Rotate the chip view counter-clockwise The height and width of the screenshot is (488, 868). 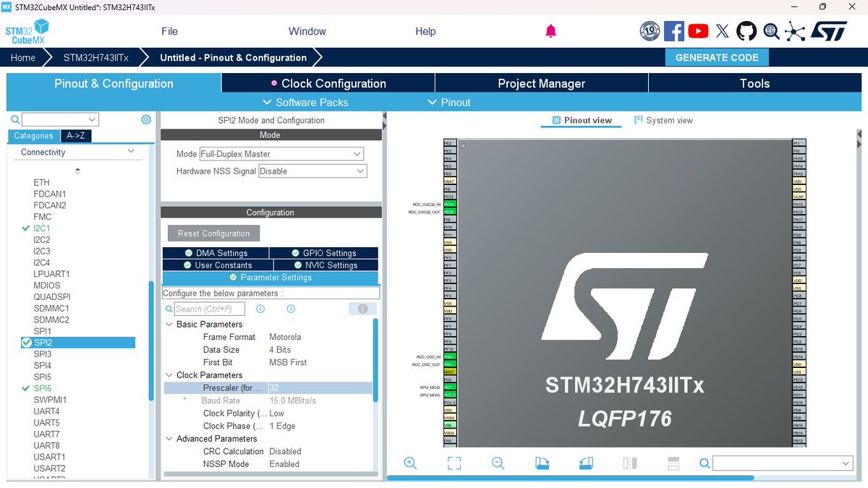pyautogui.click(x=586, y=463)
